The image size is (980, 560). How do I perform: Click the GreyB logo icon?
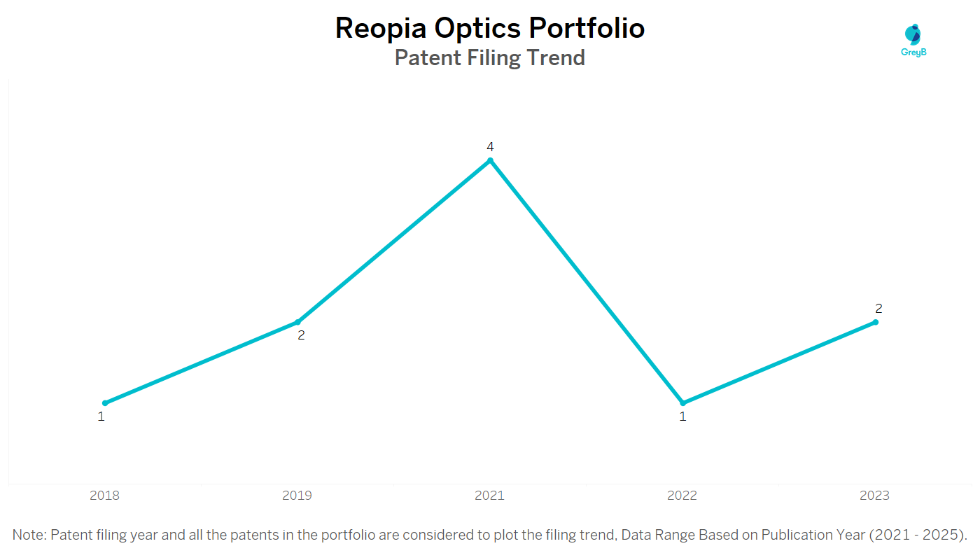pyautogui.click(x=913, y=34)
